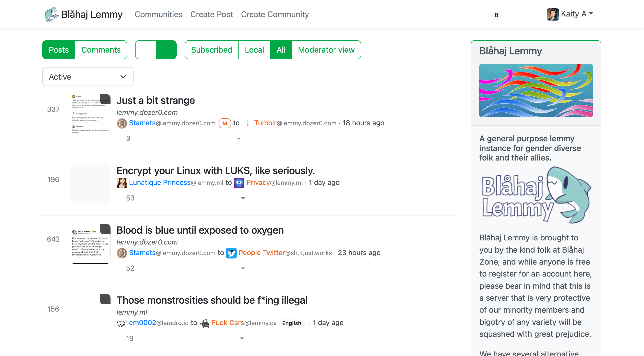
Task: Go to Communities in navbar
Action: point(158,14)
